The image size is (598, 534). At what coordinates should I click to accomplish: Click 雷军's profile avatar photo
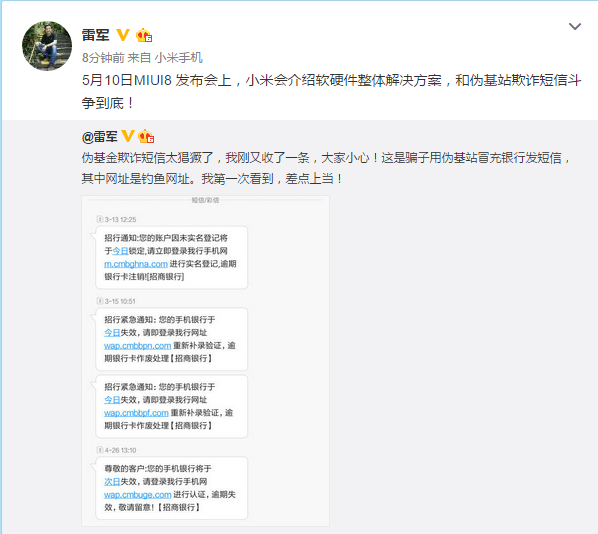[x=47, y=46]
